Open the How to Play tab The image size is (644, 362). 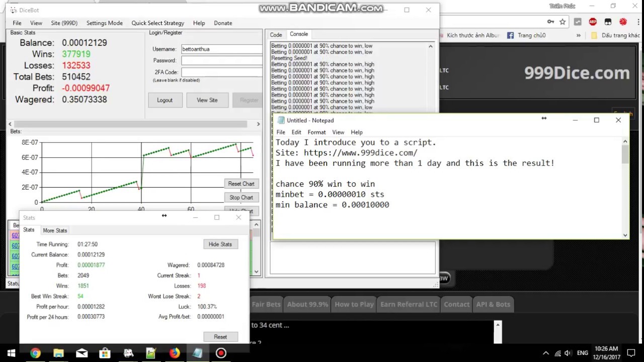pos(354,304)
